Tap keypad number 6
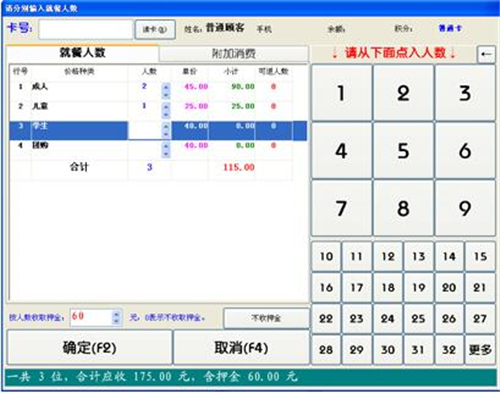500x393 pixels. 465,151
